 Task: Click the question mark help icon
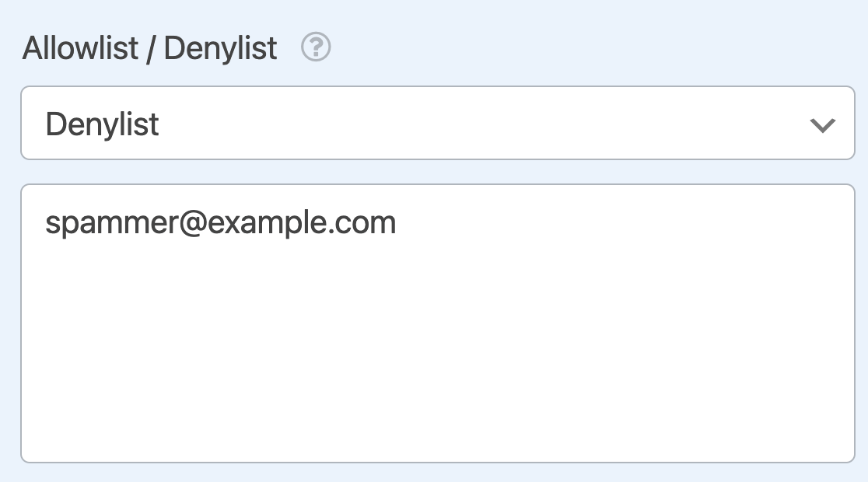pos(316,47)
